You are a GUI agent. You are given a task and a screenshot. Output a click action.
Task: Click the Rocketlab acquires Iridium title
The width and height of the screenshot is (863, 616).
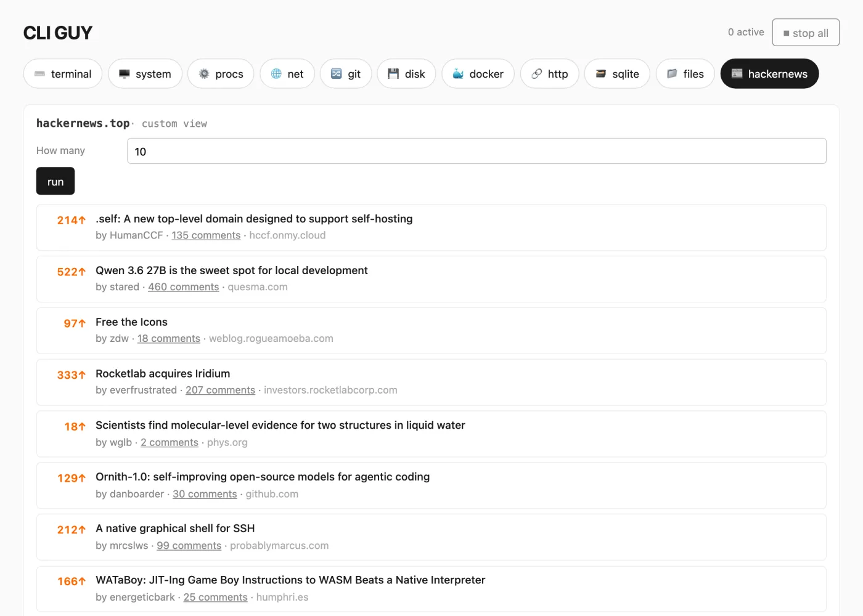[163, 374]
